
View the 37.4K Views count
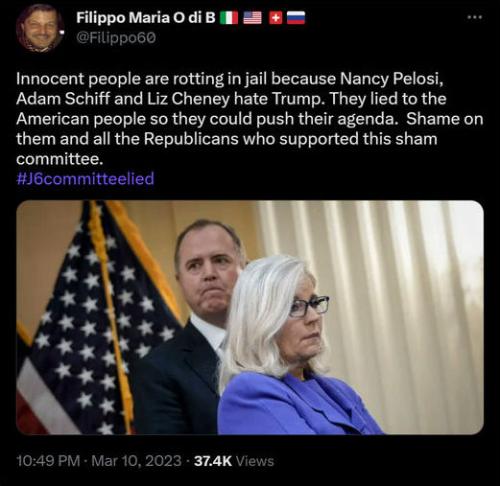point(234,461)
